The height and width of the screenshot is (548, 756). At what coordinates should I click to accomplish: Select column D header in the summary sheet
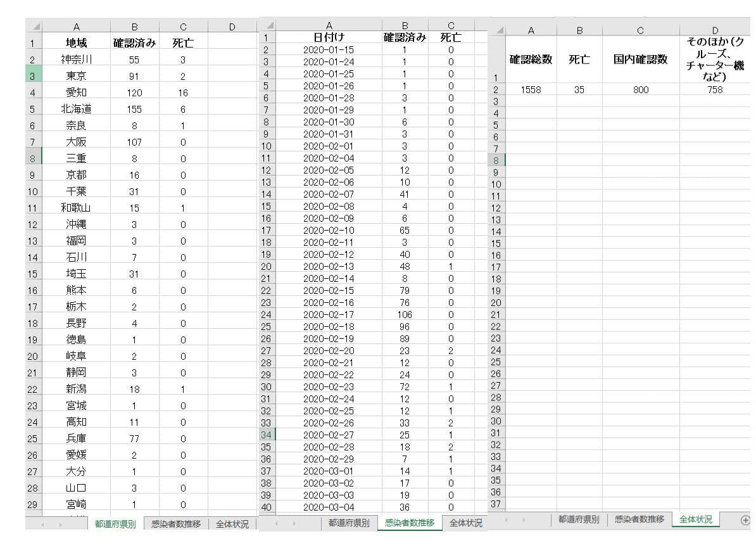coord(715,30)
